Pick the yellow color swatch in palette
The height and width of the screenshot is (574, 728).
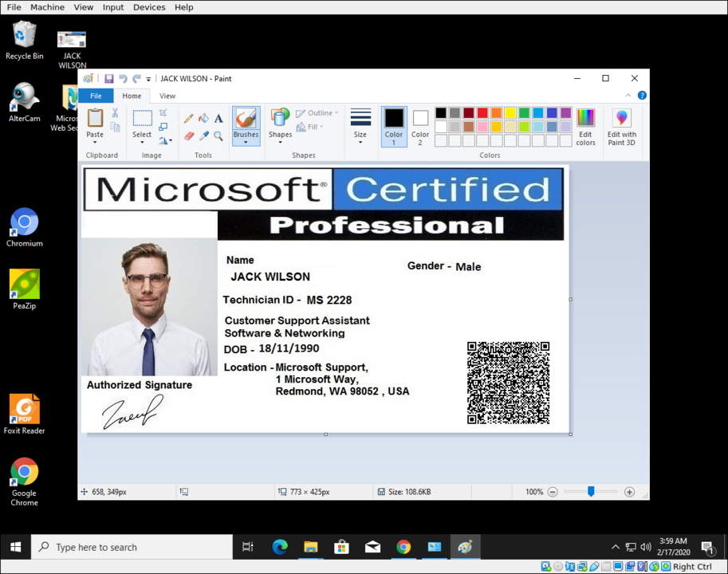click(x=510, y=112)
